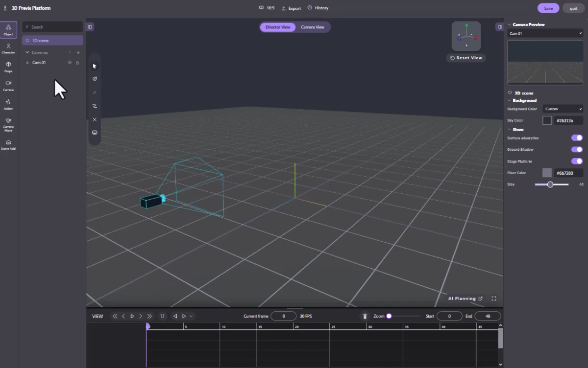This screenshot has width=588, height=368.
Task: Open the Cam 01 camera preview dropdown
Action: (x=545, y=33)
